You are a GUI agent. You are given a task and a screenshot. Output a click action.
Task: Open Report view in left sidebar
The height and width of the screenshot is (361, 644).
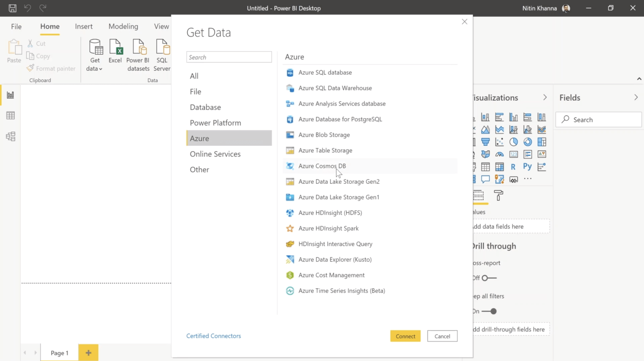10,95
